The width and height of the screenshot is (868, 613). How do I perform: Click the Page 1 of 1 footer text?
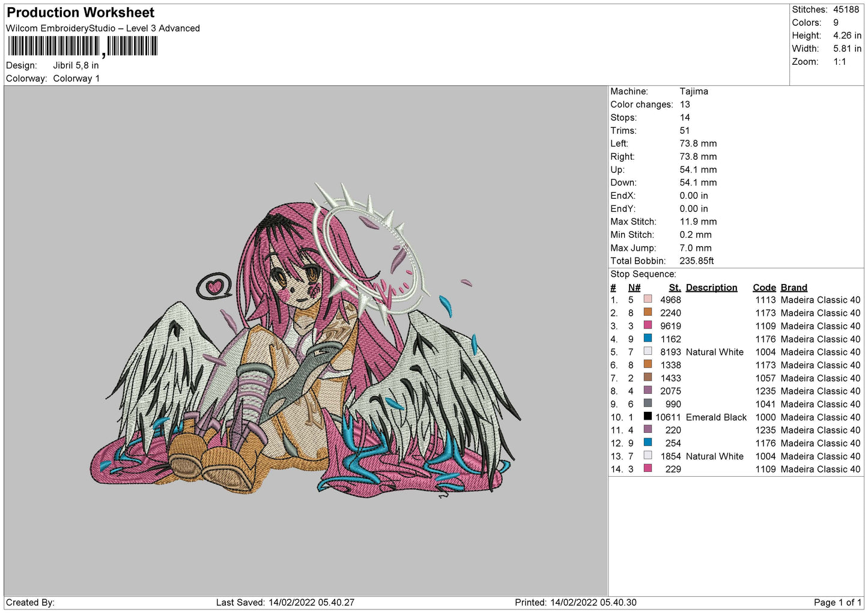click(837, 602)
